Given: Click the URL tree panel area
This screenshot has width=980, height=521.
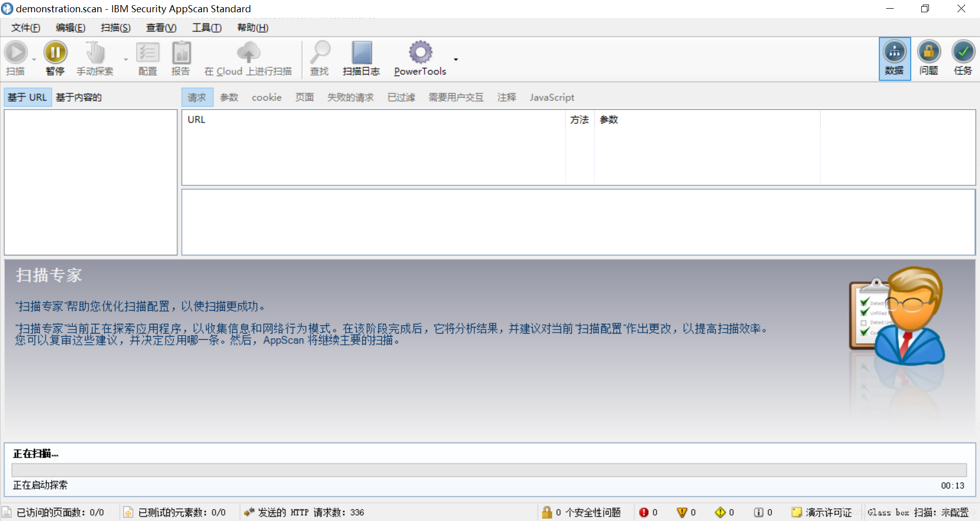Looking at the screenshot, I should [91, 182].
